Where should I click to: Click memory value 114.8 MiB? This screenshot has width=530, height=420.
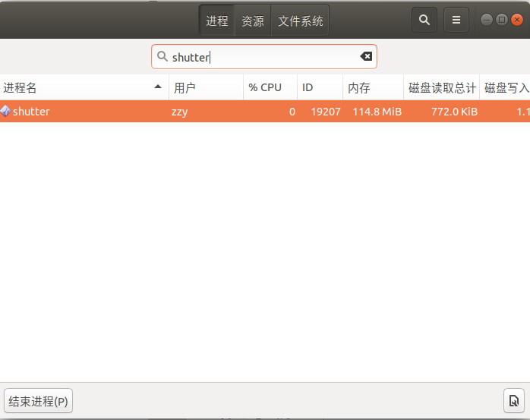(377, 112)
